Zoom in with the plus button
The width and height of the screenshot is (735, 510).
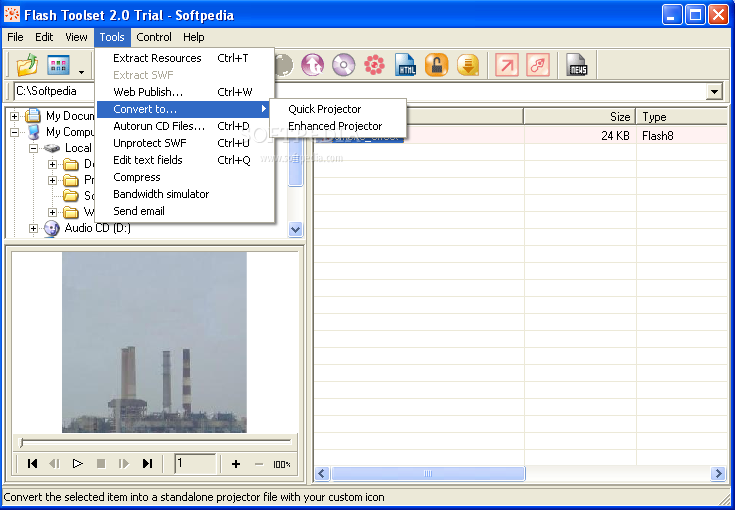point(236,464)
